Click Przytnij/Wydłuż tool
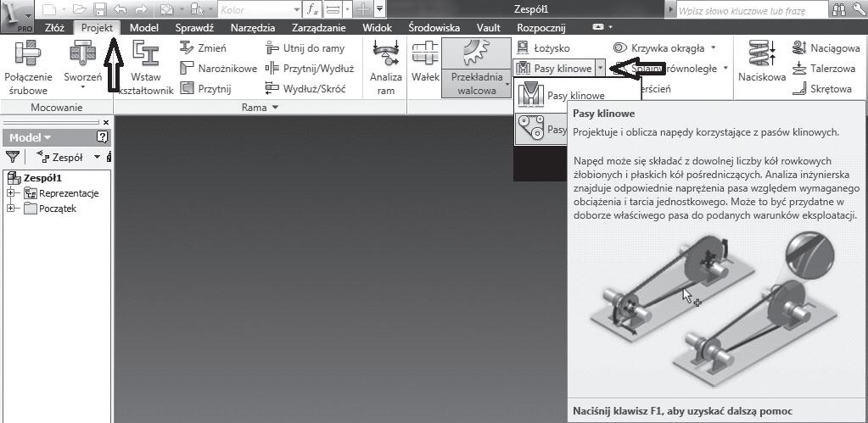This screenshot has width=868, height=423. (310, 69)
